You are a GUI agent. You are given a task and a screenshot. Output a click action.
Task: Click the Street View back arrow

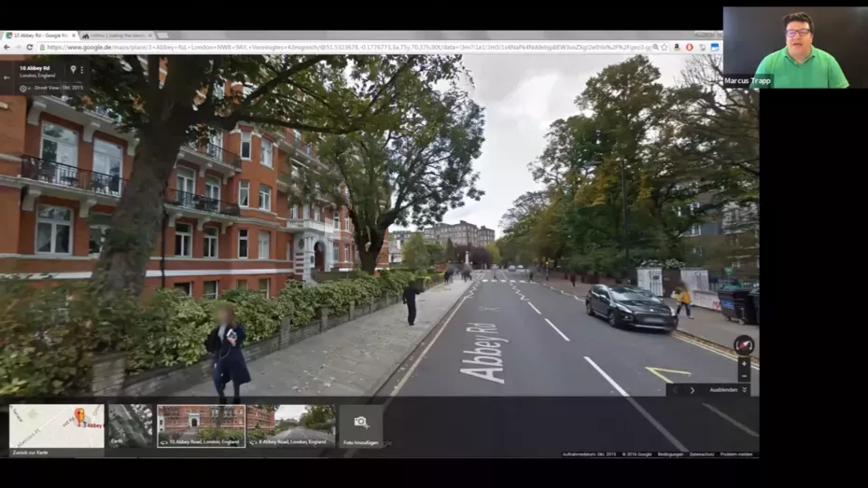click(7, 77)
